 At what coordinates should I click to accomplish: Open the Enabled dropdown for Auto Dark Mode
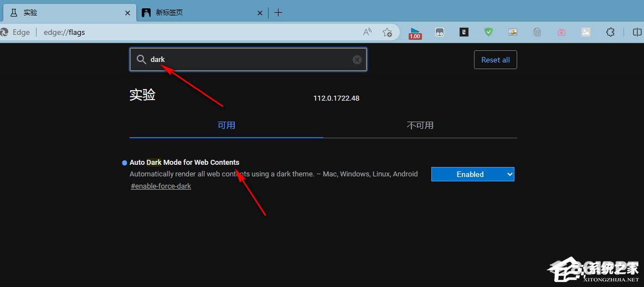pyautogui.click(x=473, y=174)
